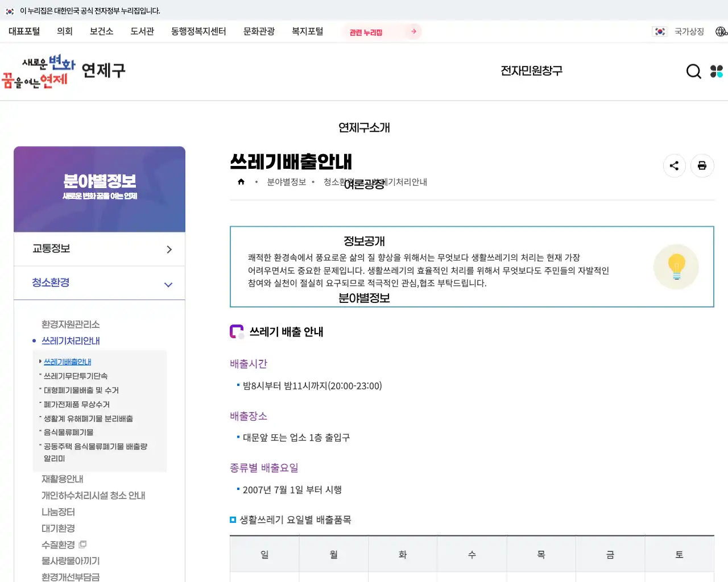Share this page using the share icon
This screenshot has height=582, width=728.
click(675, 165)
